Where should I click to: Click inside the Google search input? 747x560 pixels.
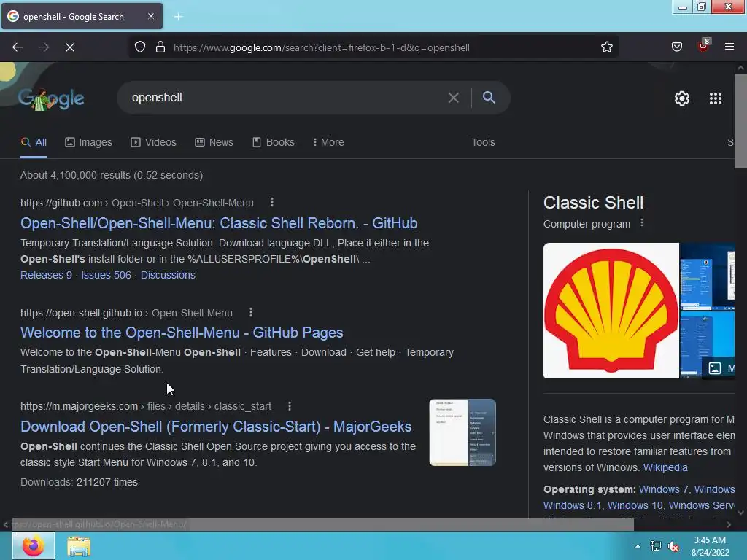coord(286,98)
